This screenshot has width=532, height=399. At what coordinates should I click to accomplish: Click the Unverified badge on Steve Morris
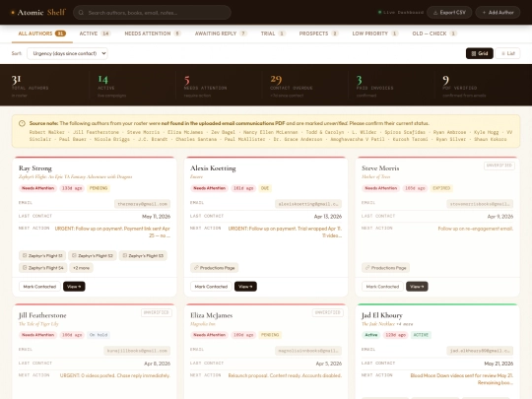point(499,166)
